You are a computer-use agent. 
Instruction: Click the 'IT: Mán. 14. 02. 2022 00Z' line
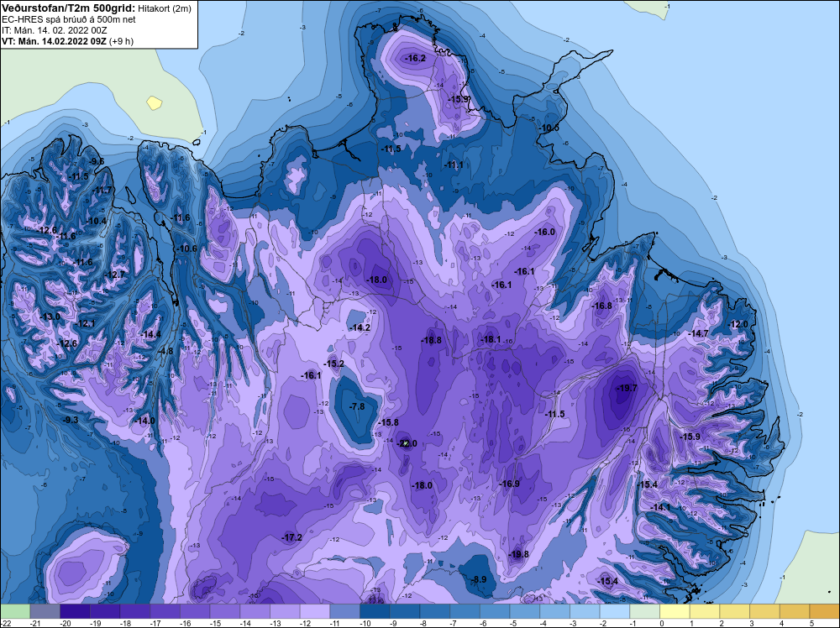tap(55, 30)
